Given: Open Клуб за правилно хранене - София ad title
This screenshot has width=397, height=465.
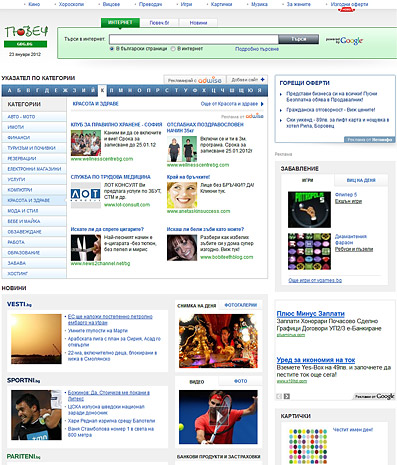Looking at the screenshot, I should (116, 125).
